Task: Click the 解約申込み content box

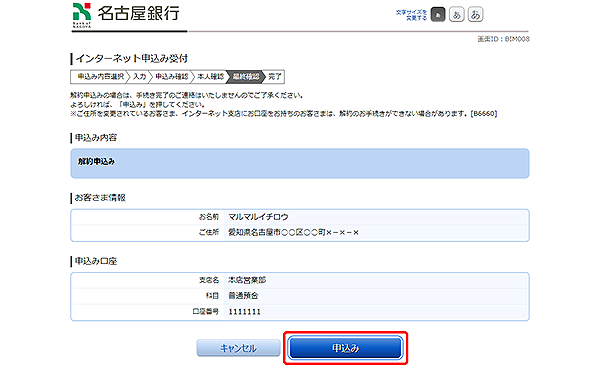Action: [300, 163]
